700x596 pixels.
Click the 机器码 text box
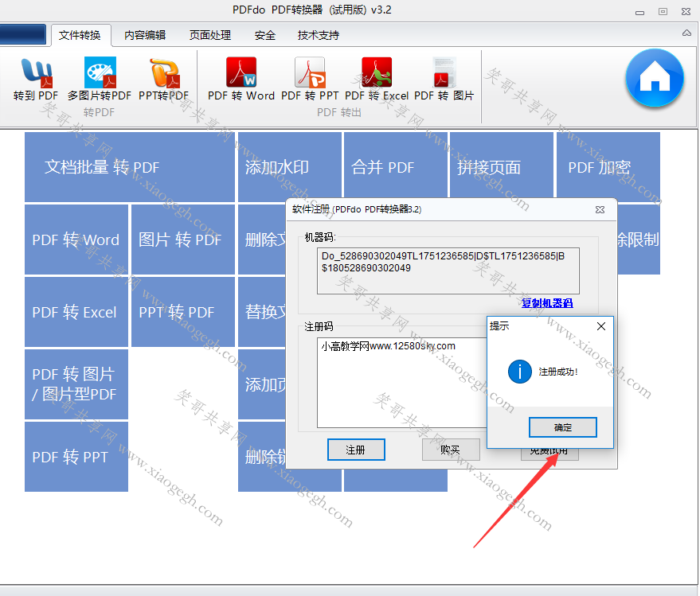448,271
